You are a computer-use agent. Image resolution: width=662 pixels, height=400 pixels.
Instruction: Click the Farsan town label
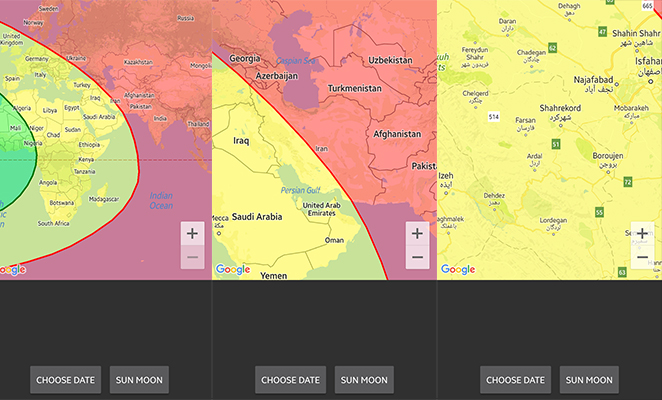pos(525,124)
